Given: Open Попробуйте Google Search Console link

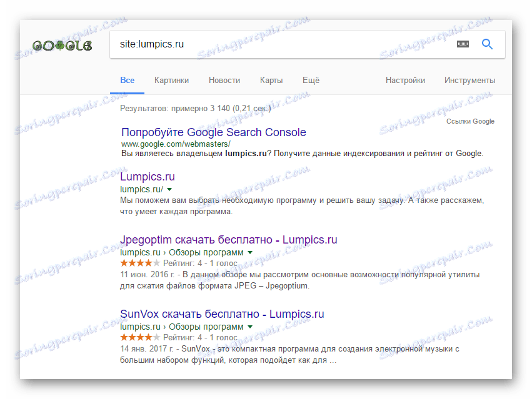Looking at the screenshot, I should tap(213, 132).
